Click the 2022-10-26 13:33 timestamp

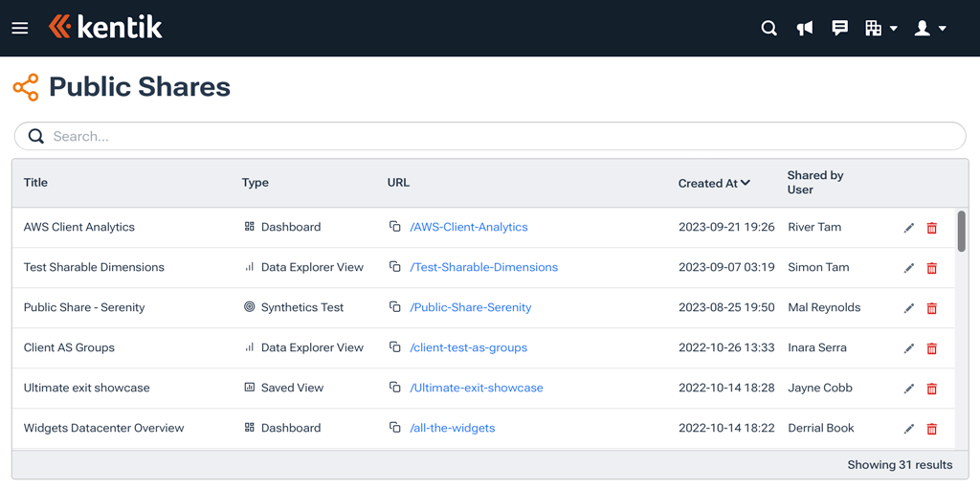(x=727, y=347)
